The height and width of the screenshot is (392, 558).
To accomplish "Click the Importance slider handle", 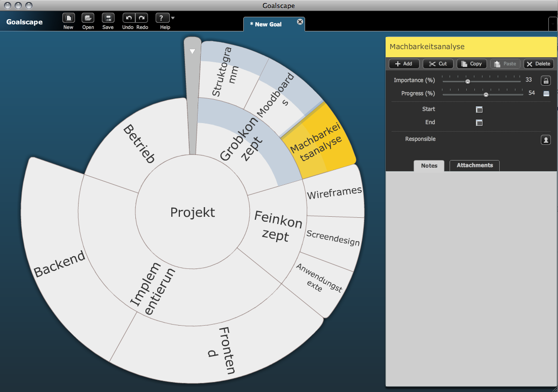I will 468,81.
